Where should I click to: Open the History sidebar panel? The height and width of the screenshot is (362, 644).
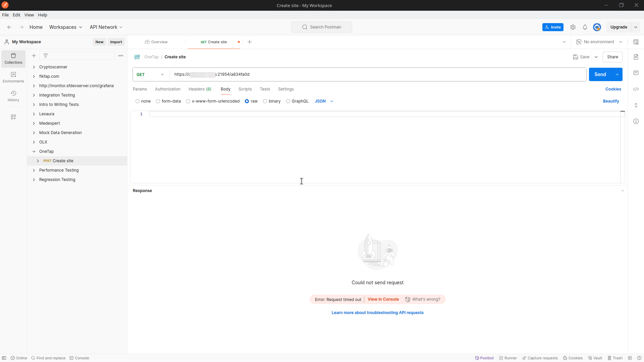(13, 96)
